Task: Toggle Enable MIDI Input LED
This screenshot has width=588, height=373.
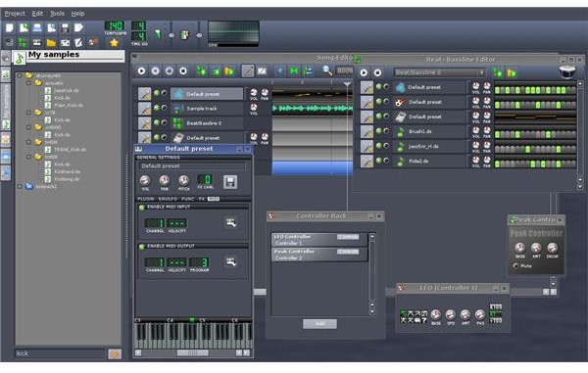Action: [x=142, y=208]
